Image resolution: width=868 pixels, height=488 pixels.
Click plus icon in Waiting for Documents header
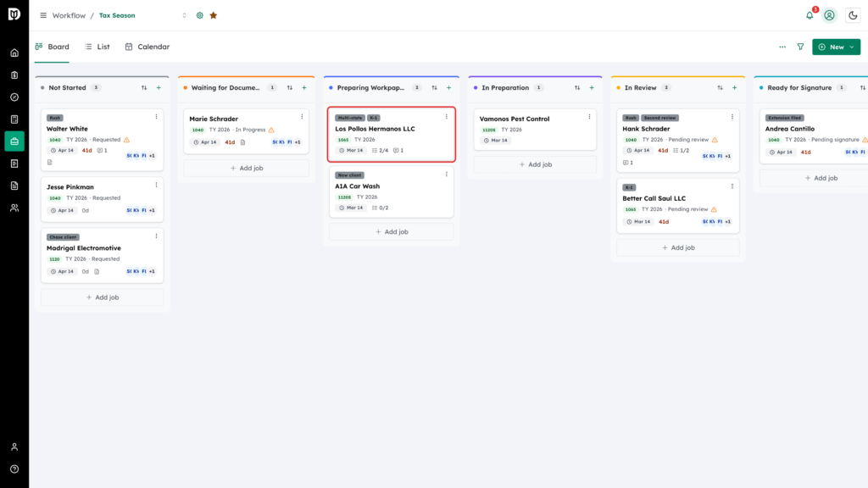tap(304, 88)
